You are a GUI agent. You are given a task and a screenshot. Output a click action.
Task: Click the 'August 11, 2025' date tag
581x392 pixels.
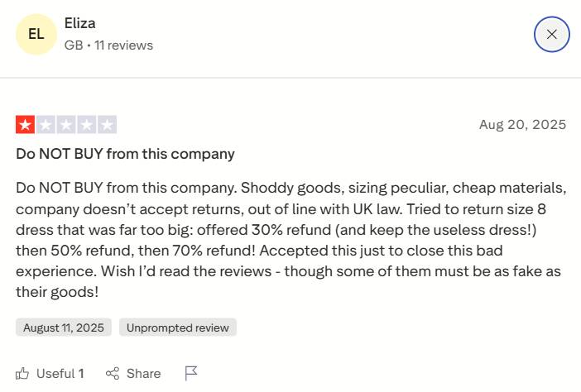click(64, 327)
